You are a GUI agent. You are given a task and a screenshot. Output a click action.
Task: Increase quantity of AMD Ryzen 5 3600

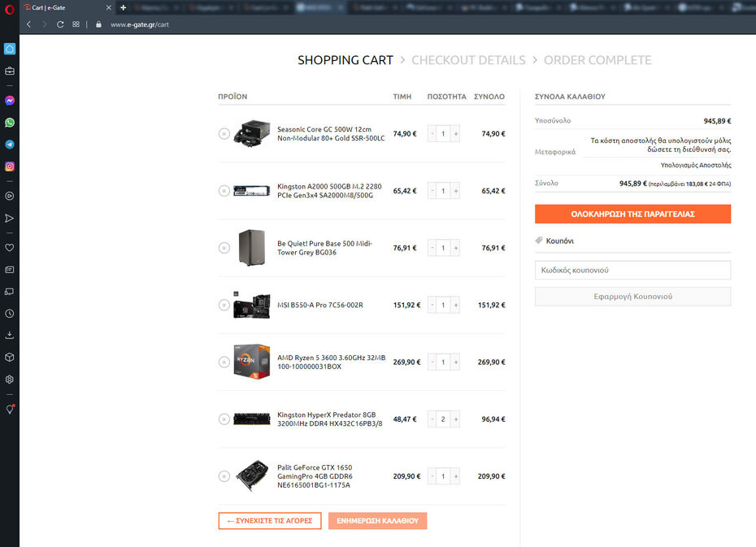455,362
